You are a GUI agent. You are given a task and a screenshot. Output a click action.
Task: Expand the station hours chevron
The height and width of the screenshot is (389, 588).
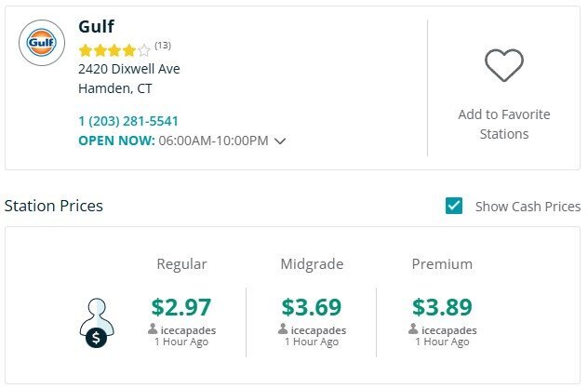[x=280, y=141]
